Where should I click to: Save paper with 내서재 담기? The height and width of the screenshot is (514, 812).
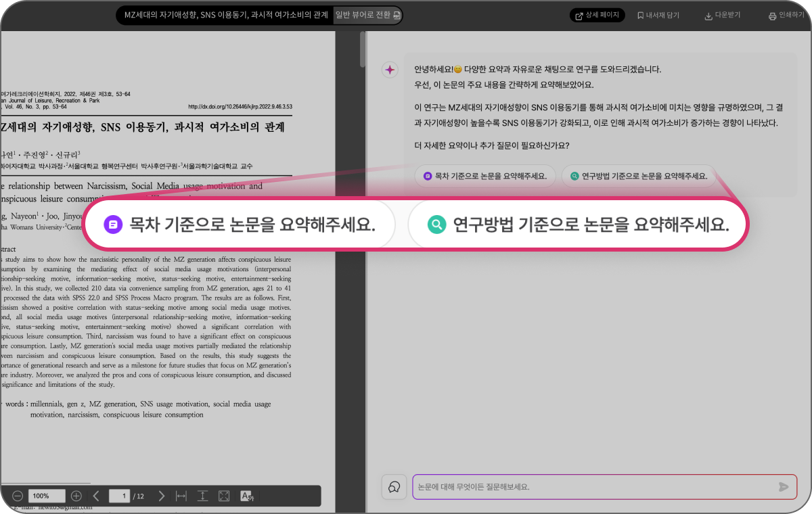pyautogui.click(x=658, y=15)
